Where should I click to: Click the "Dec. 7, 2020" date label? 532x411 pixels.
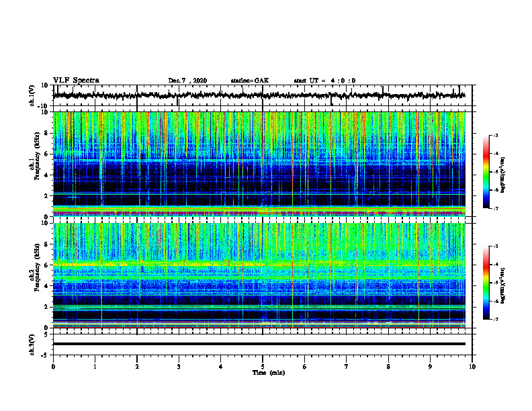187,81
